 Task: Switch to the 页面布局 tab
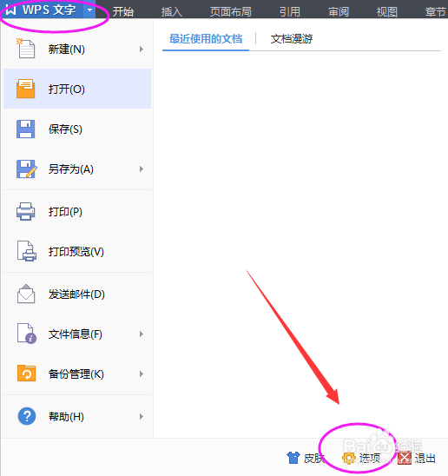click(231, 11)
